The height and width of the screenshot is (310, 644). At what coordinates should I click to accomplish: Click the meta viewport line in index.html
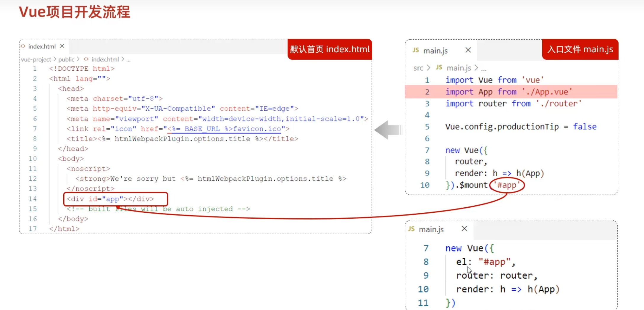coord(217,119)
